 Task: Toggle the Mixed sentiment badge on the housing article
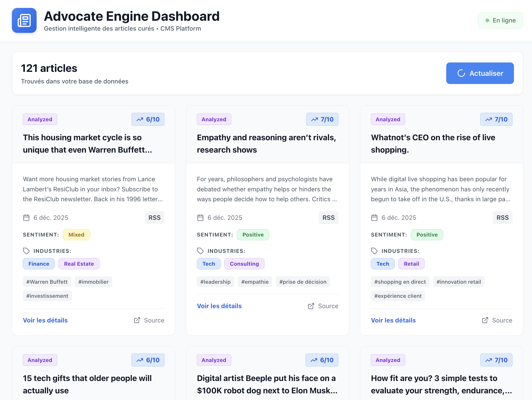[x=76, y=235]
